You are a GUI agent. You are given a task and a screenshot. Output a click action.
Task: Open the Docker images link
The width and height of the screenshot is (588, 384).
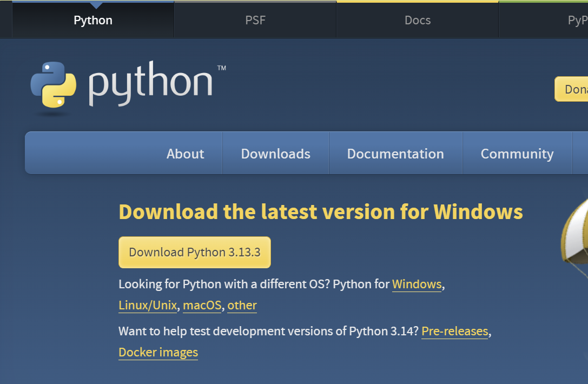click(x=158, y=353)
